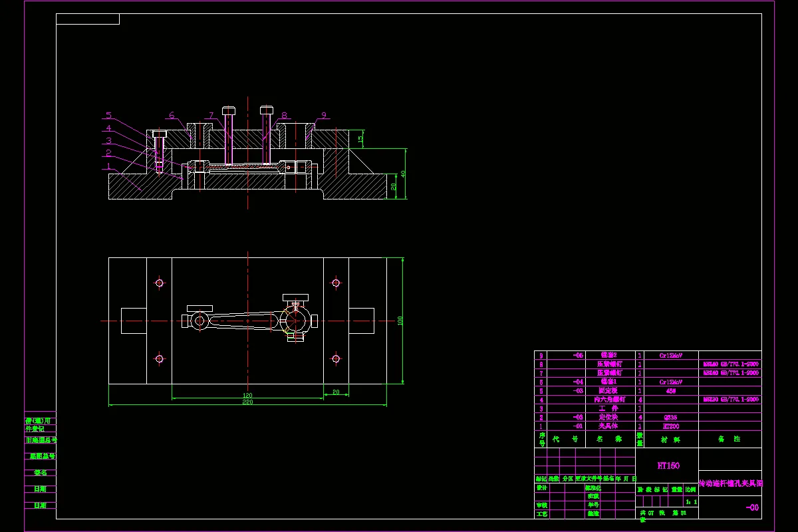Click the 批准 label in title block
Viewport: 798px width, 532px height.
(x=593, y=513)
